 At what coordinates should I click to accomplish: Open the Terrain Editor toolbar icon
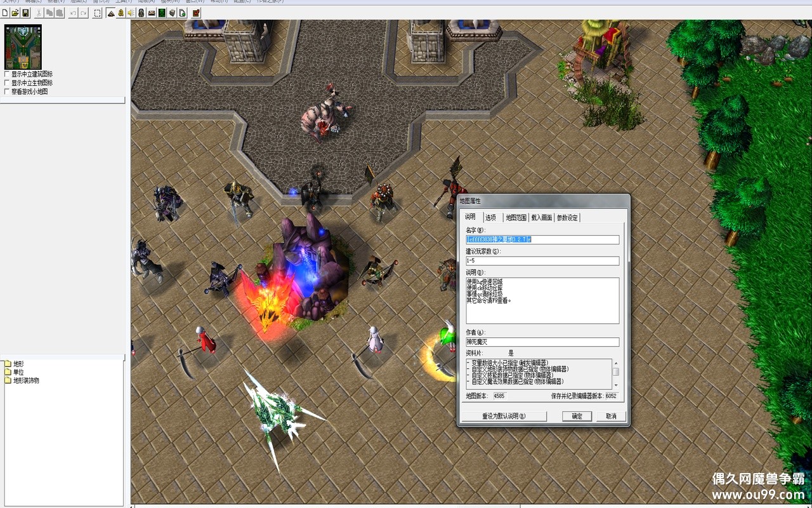tap(111, 13)
